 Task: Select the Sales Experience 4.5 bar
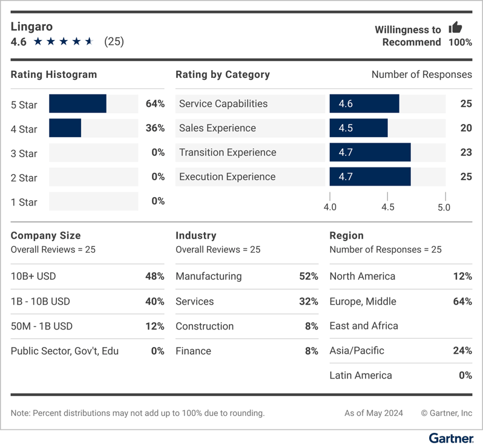coord(358,128)
